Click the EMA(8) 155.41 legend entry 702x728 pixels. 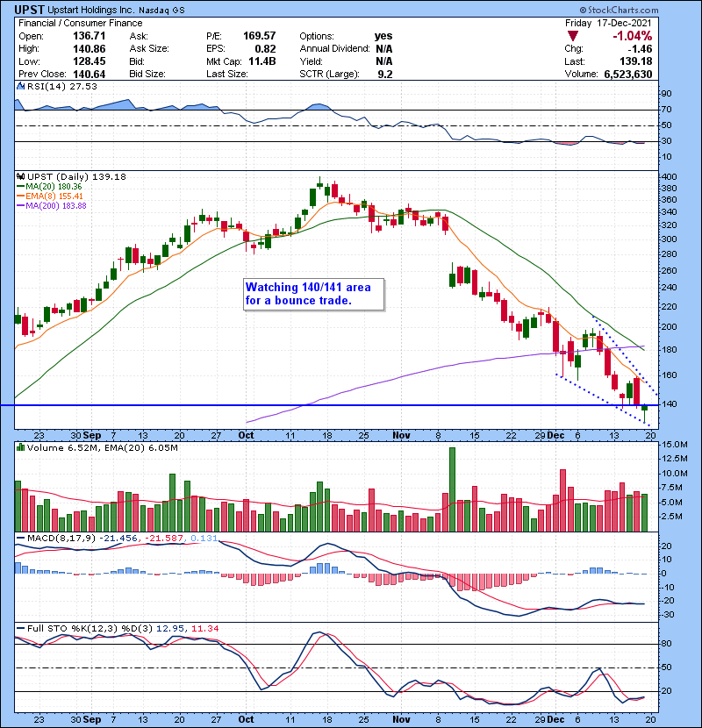pyautogui.click(x=49, y=196)
